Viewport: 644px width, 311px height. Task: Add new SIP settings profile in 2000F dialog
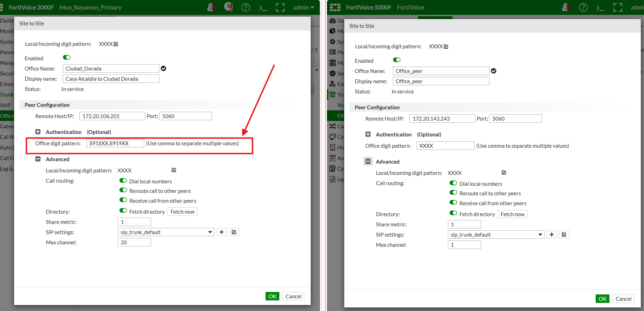pyautogui.click(x=221, y=232)
